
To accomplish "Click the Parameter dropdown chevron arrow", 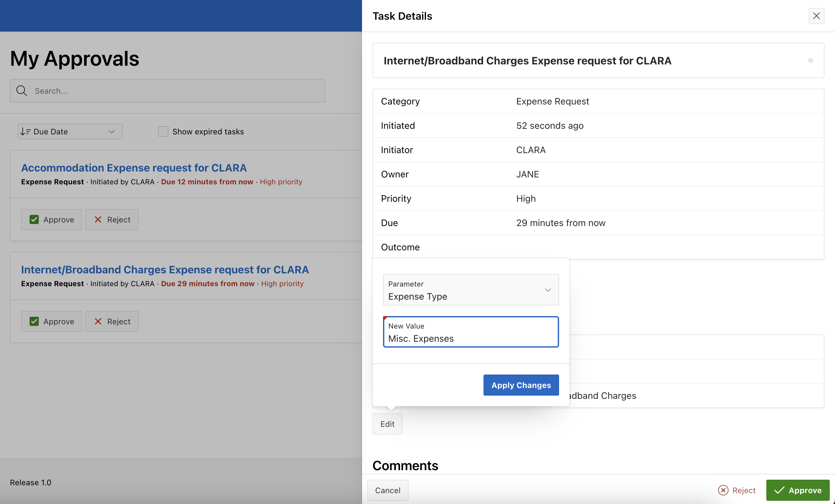I will 548,290.
